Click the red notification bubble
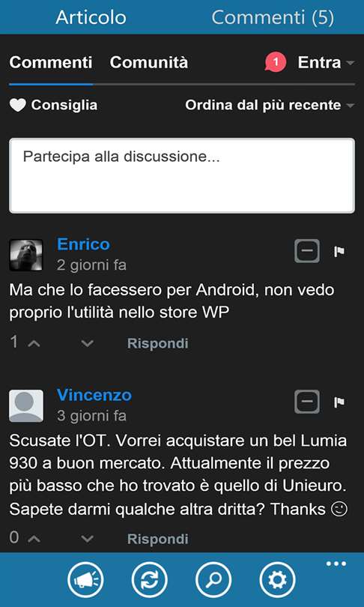Screen dimensions: 364x607 coord(275,62)
